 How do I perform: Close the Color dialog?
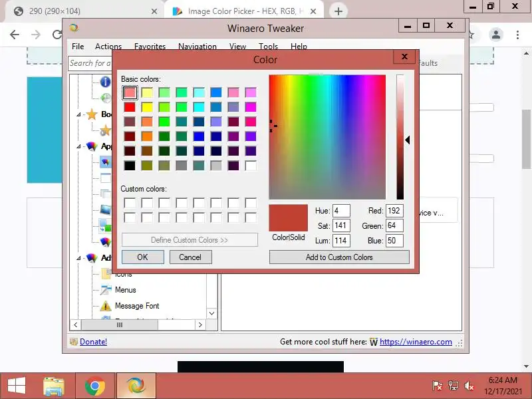[x=404, y=57]
